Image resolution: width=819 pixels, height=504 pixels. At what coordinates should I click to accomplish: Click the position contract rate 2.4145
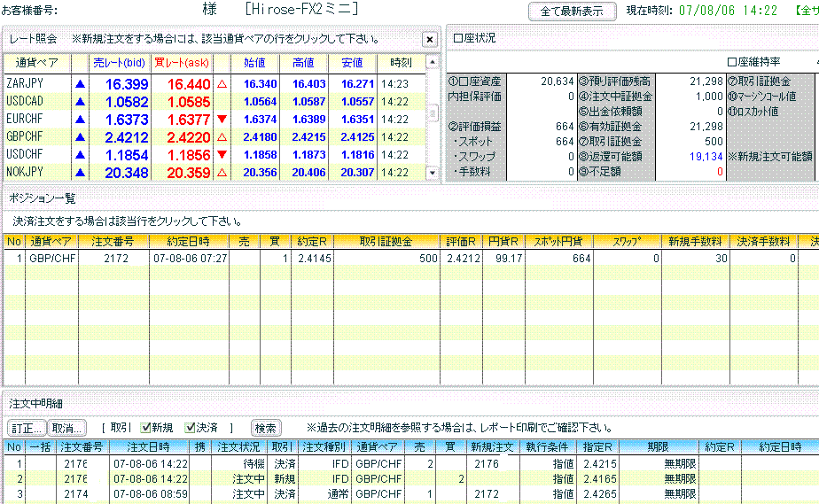314,259
